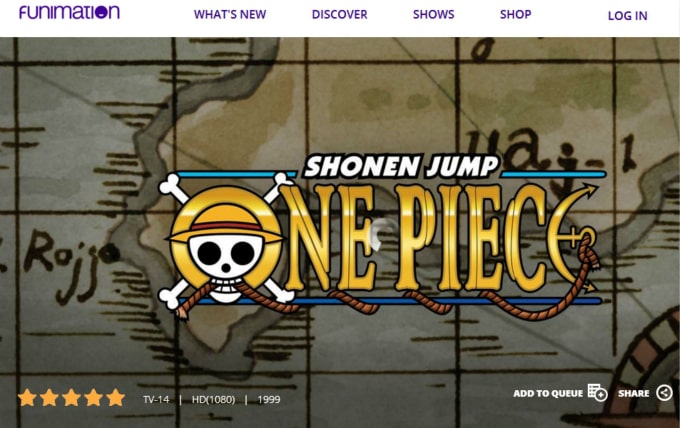
Task: Click the HD(1080) quality label
Action: click(213, 399)
